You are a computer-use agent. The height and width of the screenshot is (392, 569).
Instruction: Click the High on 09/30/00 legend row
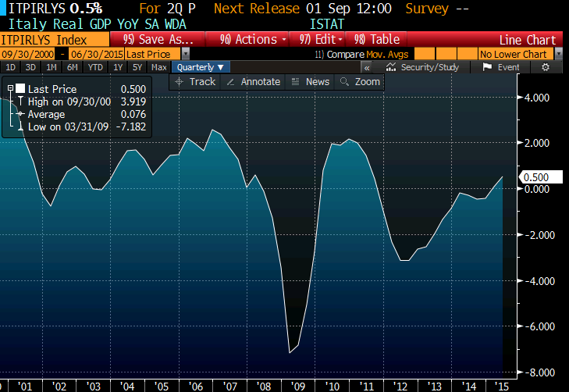(83, 102)
